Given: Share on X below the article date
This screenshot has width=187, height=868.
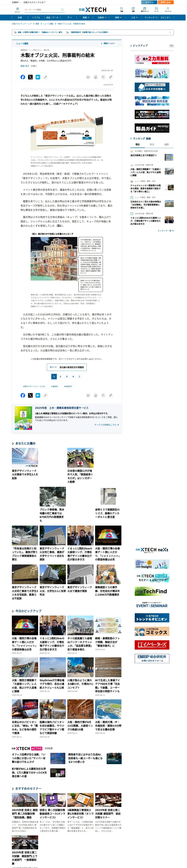Looking at the screenshot, I should (30, 77).
